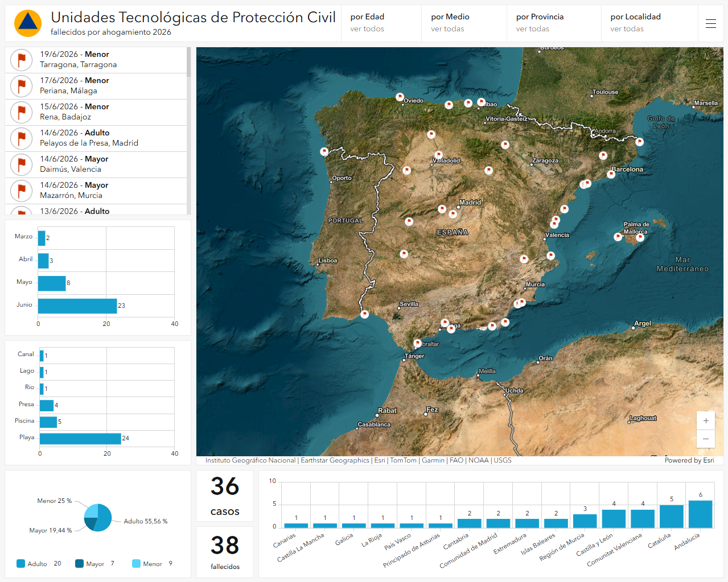
Task: Select the map flag marker near Oviedo
Action: click(x=400, y=97)
